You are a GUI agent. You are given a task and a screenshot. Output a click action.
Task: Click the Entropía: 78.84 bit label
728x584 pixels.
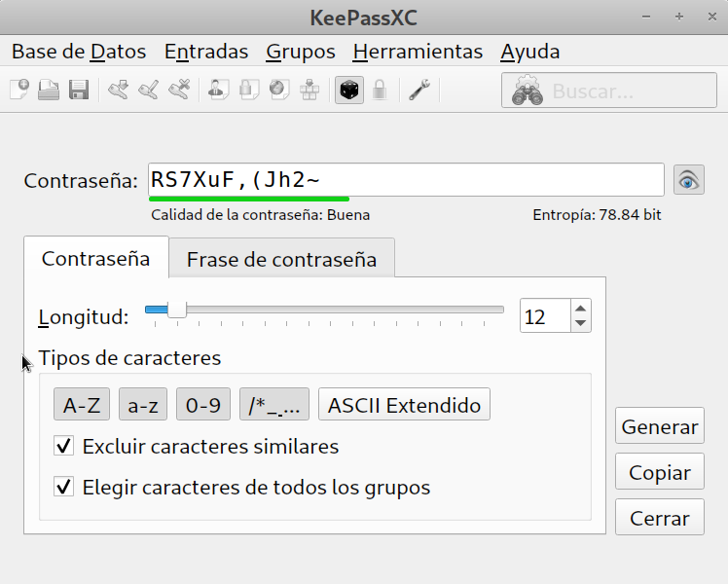pos(597,215)
